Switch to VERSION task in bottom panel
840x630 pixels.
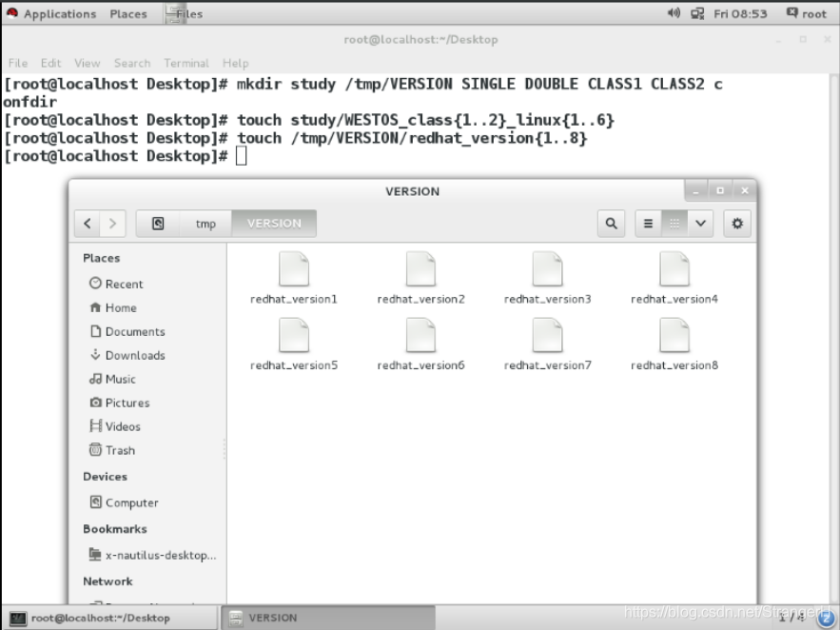[328, 618]
